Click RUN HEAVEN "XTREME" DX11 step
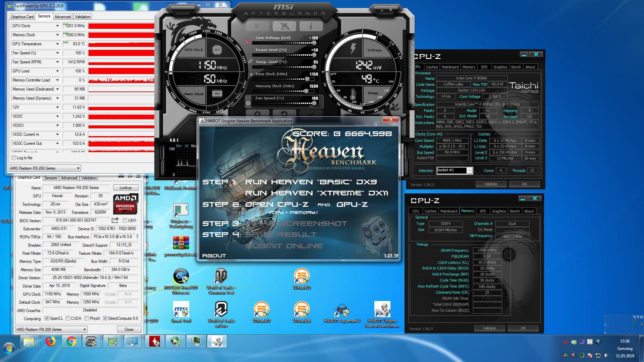Screen dimensions: 644x362 click(316, 193)
